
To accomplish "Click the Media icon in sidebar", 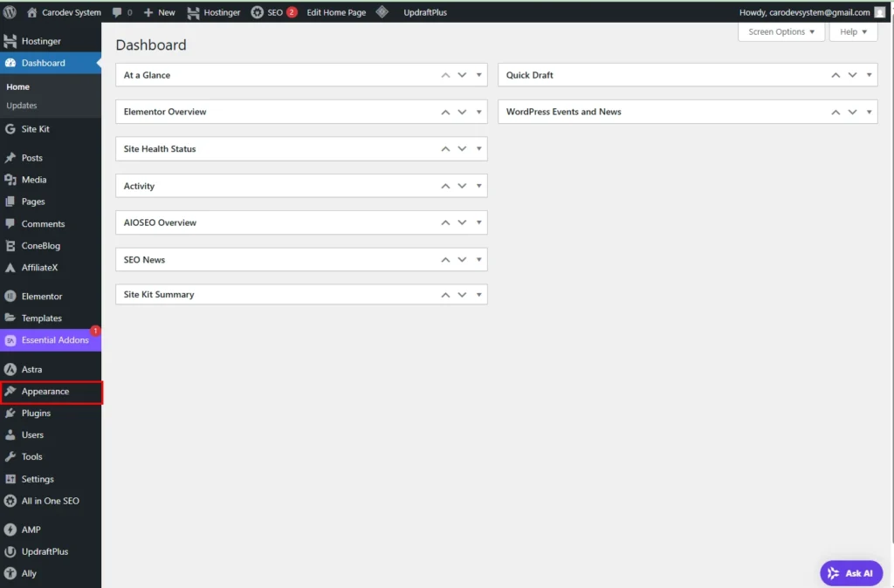I will (10, 180).
